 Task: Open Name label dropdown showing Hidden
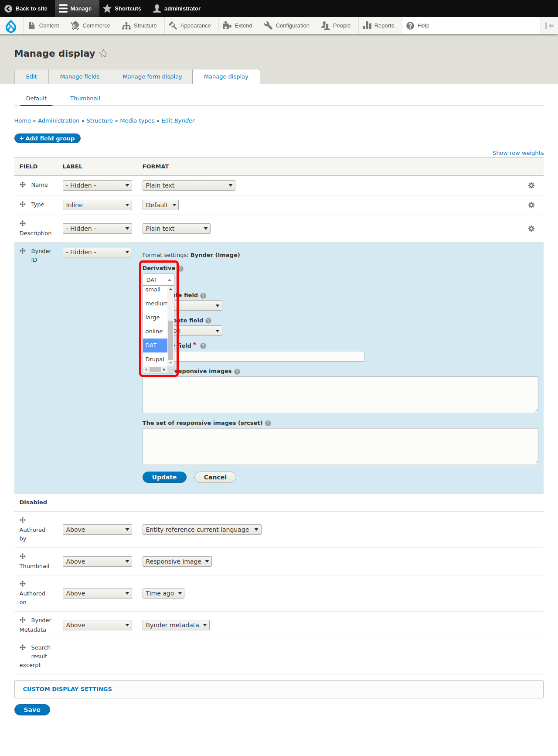pos(97,185)
